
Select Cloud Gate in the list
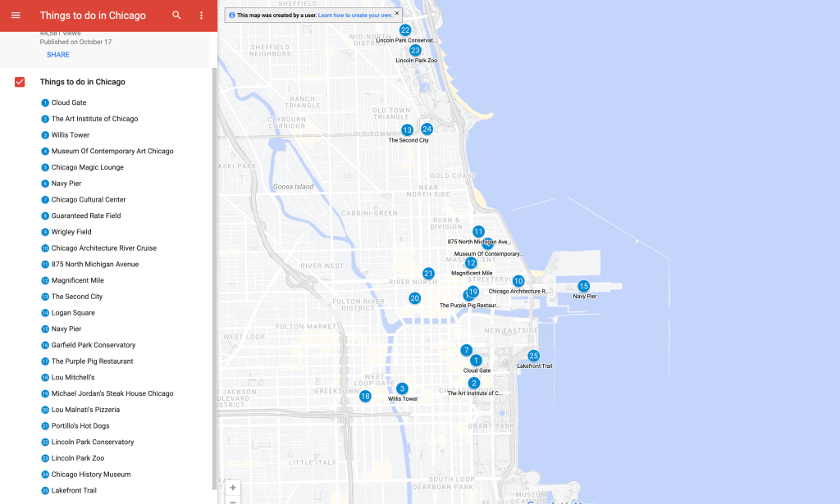pos(69,102)
